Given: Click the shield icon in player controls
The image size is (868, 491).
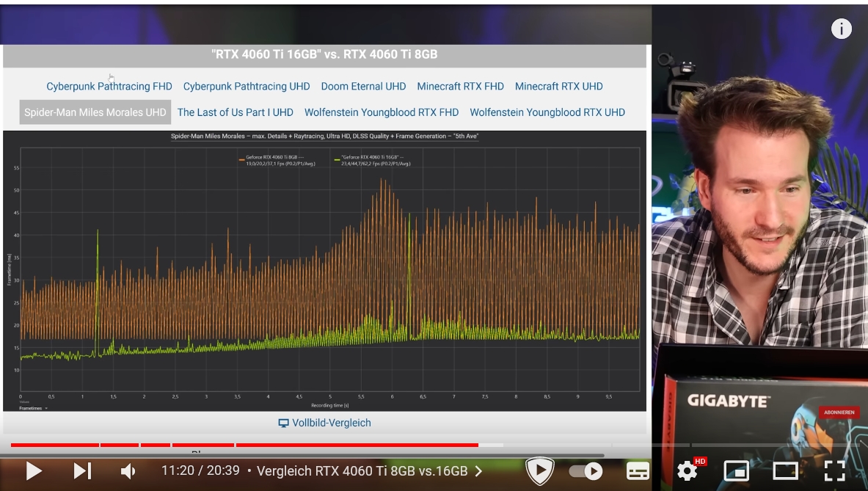Looking at the screenshot, I should click(x=540, y=470).
